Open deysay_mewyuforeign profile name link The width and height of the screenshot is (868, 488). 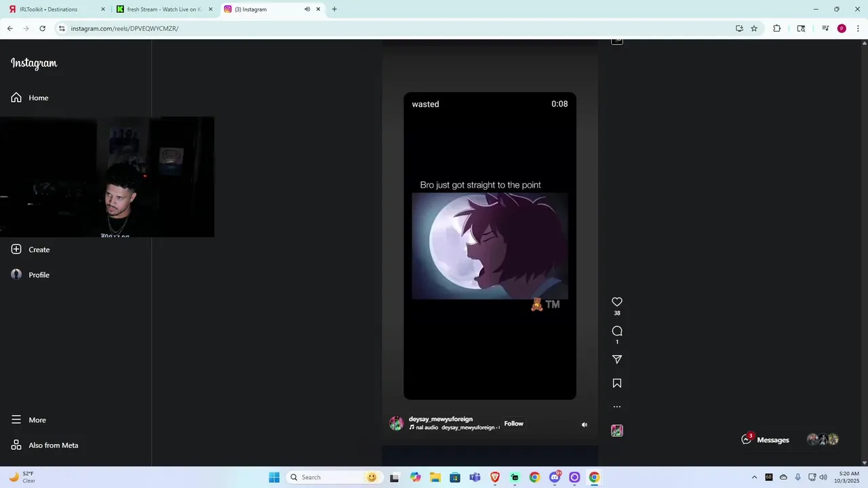[441, 419]
